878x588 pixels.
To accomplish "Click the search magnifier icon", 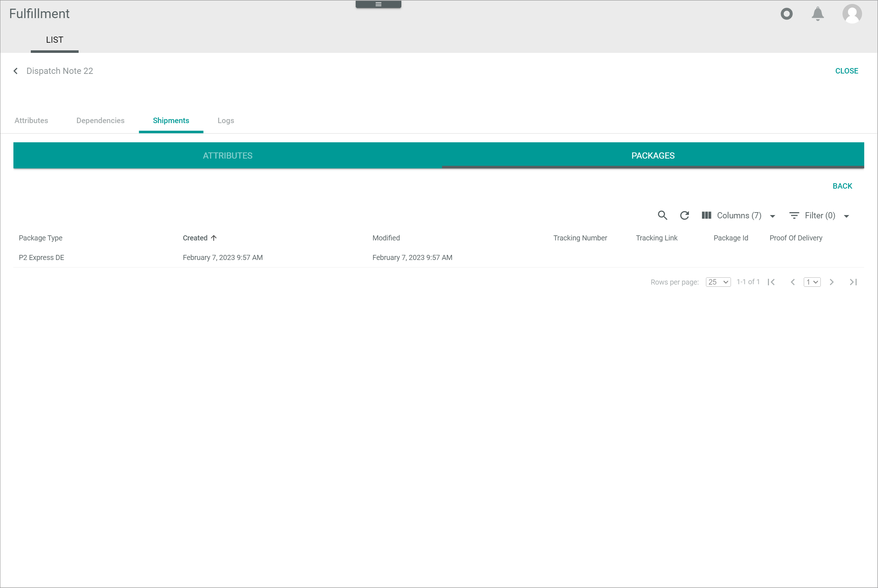I will (x=662, y=215).
